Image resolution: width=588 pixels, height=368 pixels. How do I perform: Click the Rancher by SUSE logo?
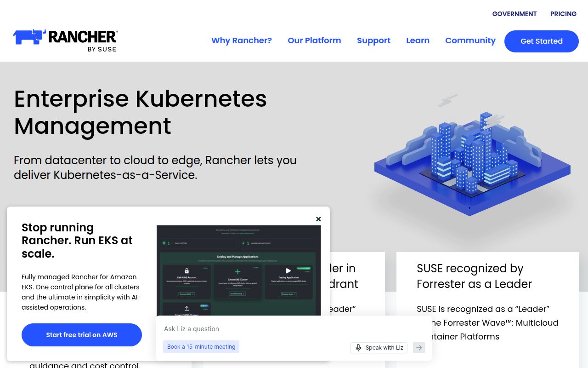click(66, 40)
